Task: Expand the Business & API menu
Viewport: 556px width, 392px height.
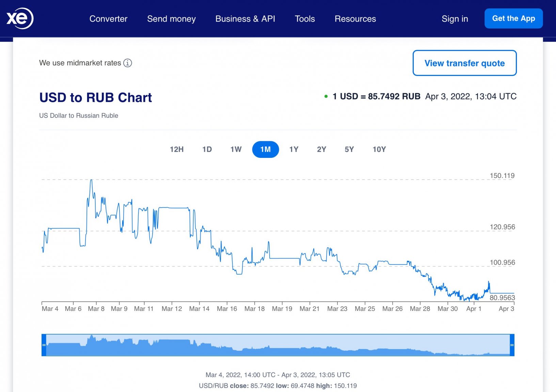Action: coord(245,19)
